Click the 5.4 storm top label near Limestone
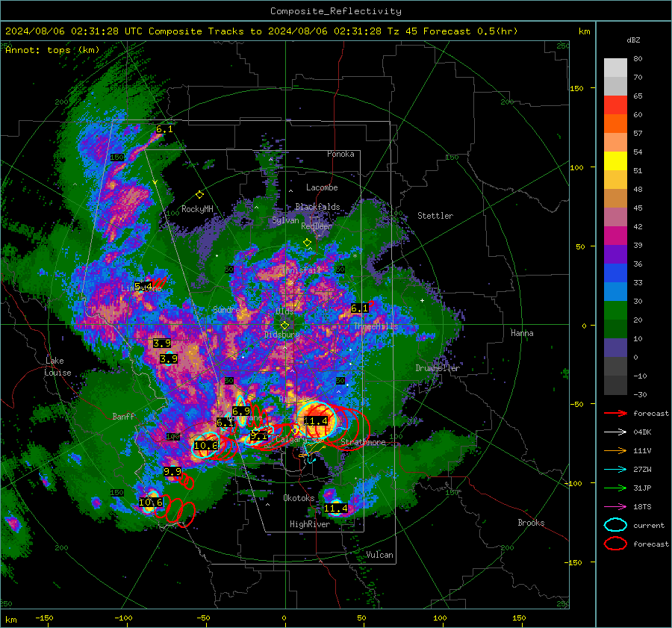Image resolution: width=672 pixels, height=628 pixels. point(143,286)
